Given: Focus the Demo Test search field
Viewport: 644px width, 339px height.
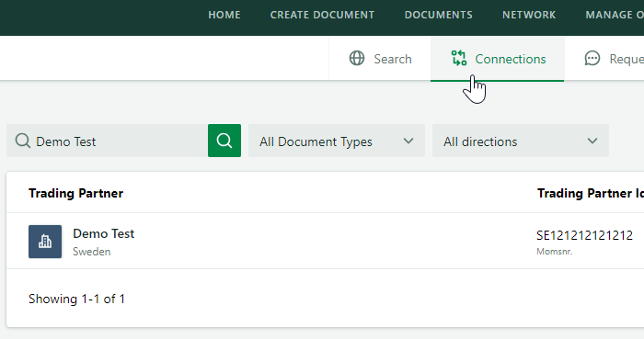Looking at the screenshot, I should pyautogui.click(x=107, y=141).
